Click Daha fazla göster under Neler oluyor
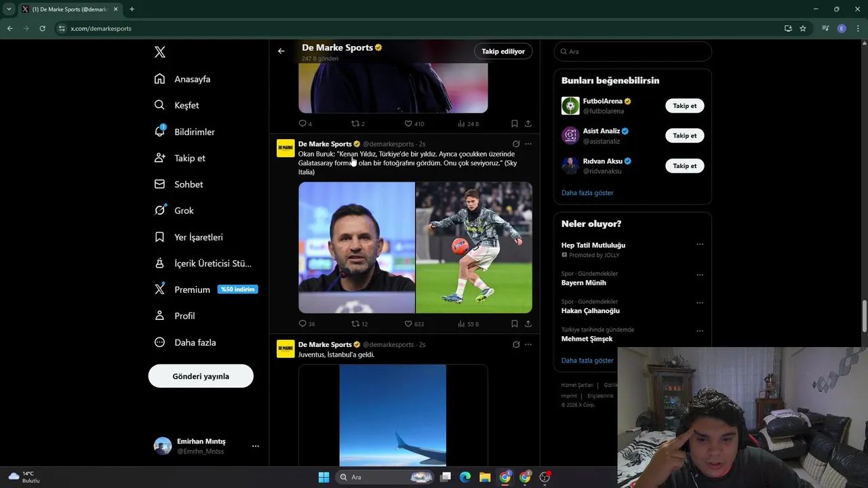Viewport: 868px width, 488px height. [x=587, y=361]
